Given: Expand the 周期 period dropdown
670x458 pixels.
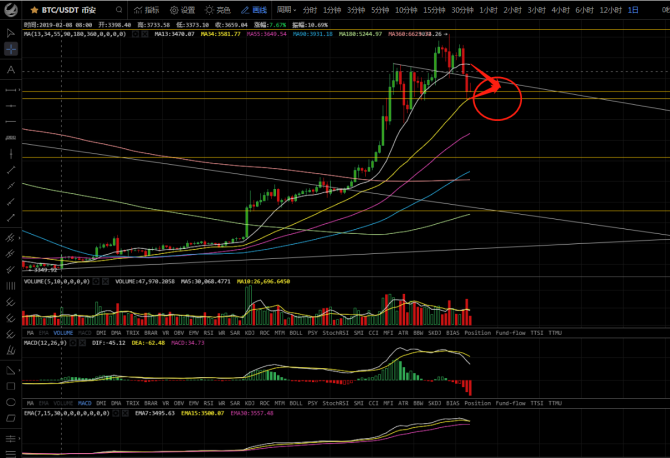Looking at the screenshot, I should 286,9.
